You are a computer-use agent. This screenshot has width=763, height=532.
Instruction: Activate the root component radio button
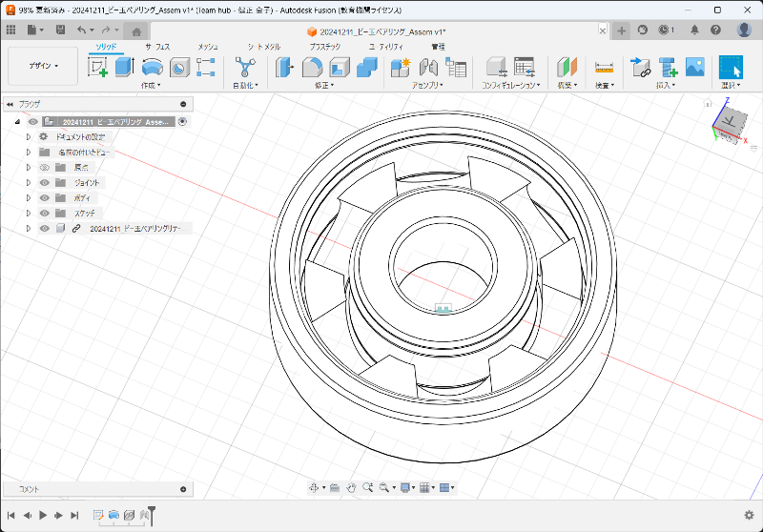pyautogui.click(x=182, y=122)
